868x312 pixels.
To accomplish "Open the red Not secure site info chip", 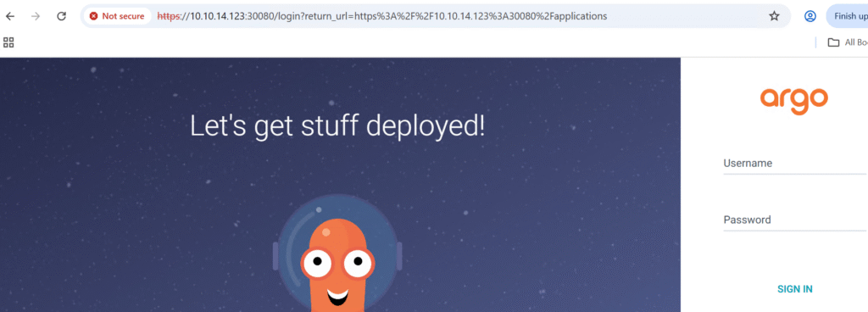I will 117,16.
